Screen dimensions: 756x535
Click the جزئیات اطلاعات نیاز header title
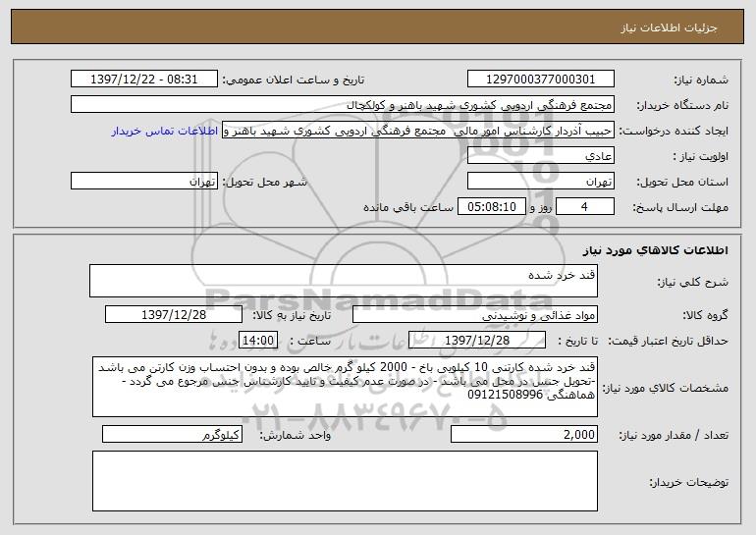point(669,27)
